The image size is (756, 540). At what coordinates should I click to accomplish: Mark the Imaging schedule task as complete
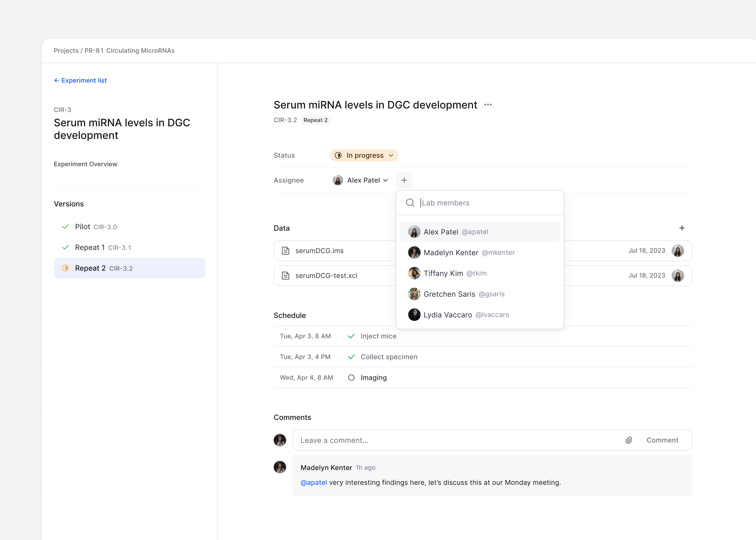coord(351,377)
